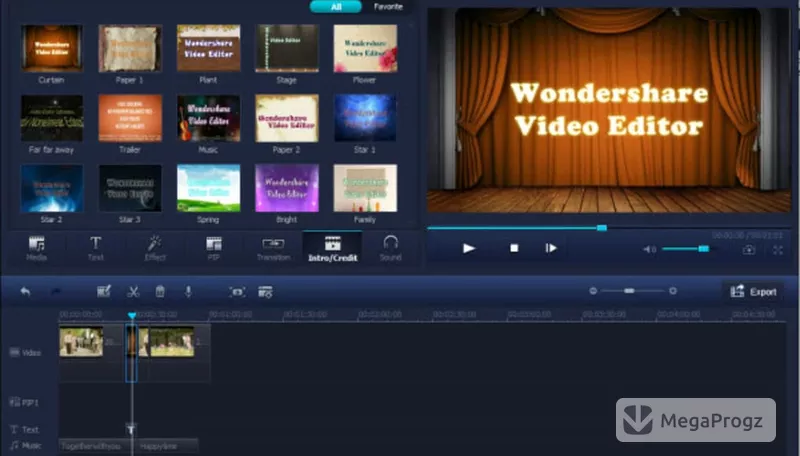Start voiceover recording with the microphone icon
Image resolution: width=800 pixels, height=456 pixels.
coord(188,291)
